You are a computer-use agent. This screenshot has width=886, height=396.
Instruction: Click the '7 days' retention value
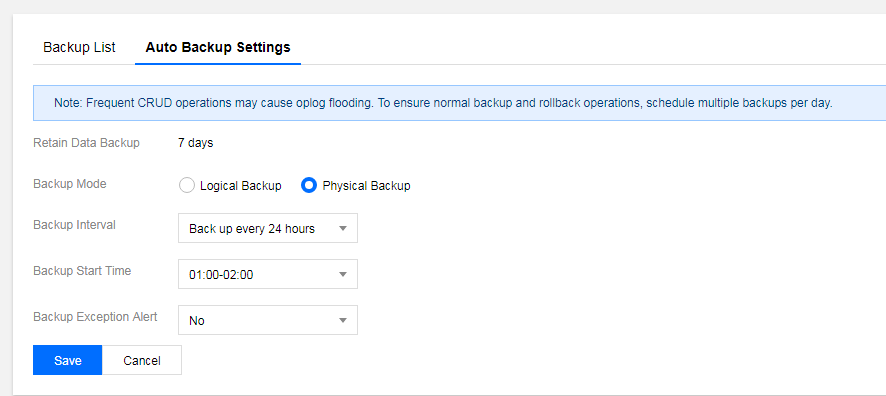tap(196, 143)
